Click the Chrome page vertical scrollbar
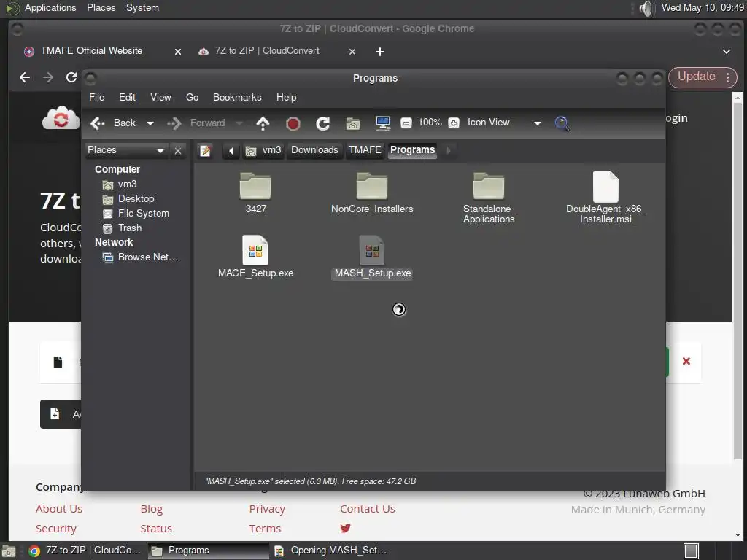 coord(738,281)
